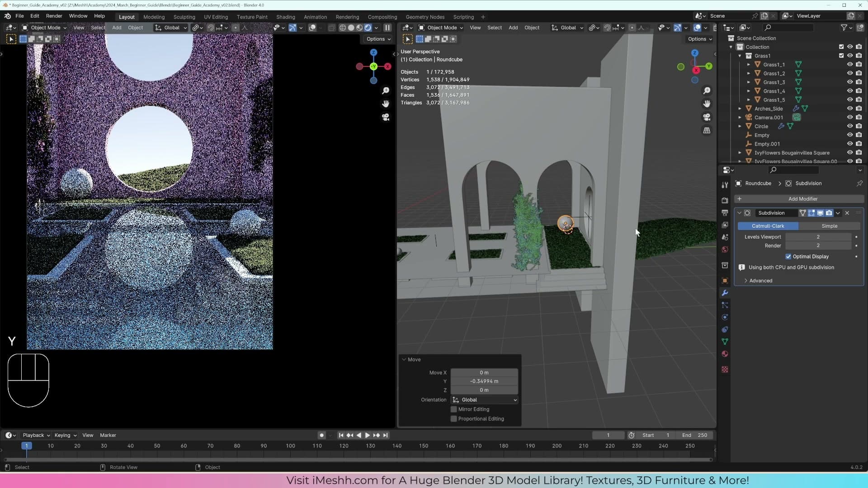The height and width of the screenshot is (488, 868).
Task: Open Global transform orientation in right viewport header
Action: (567, 28)
